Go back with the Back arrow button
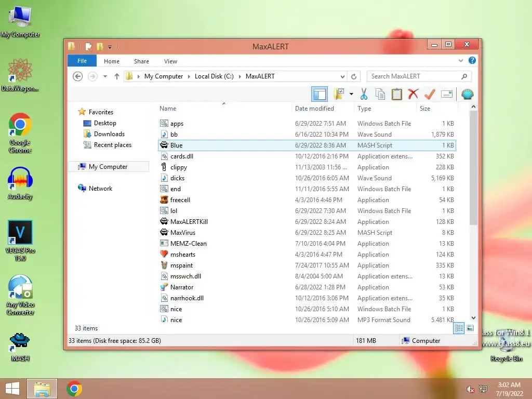 (x=78, y=76)
